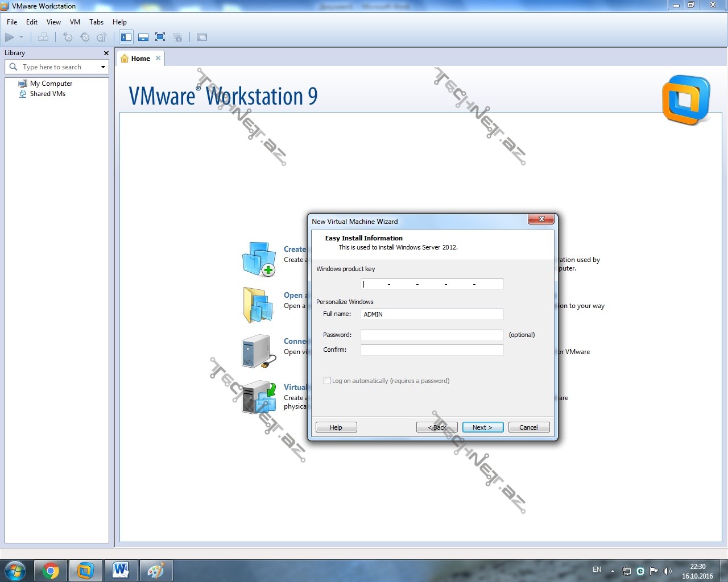Cancel the New Virtual Machine Wizard

pos(528,427)
